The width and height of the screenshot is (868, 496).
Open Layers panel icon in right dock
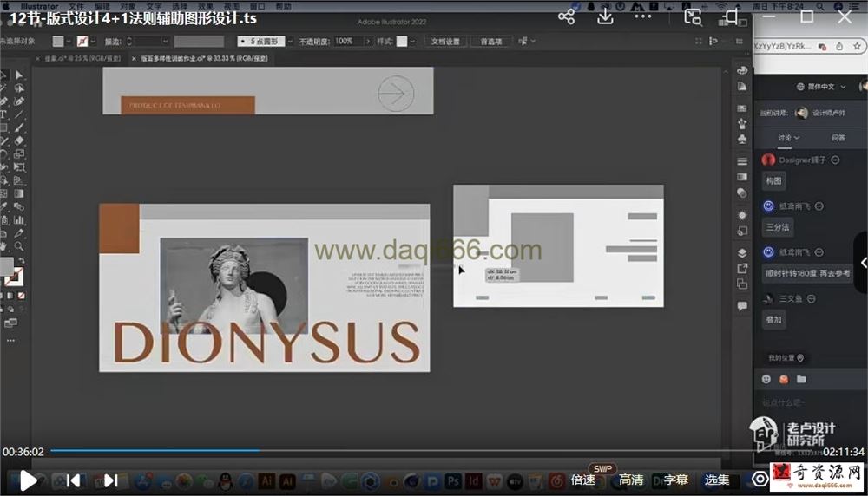742,252
